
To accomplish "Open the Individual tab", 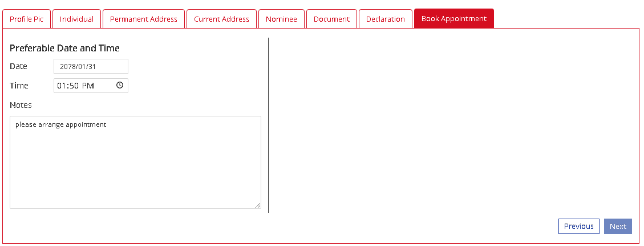I will 76,19.
